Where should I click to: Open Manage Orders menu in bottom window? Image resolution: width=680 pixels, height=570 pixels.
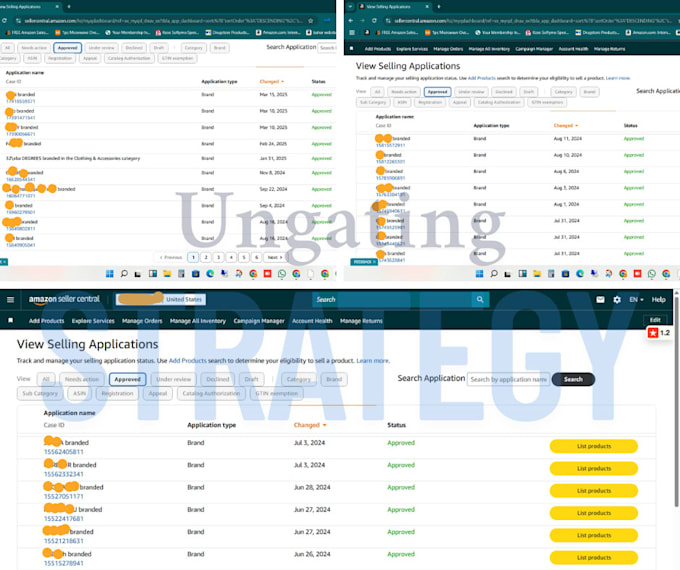[x=142, y=321]
